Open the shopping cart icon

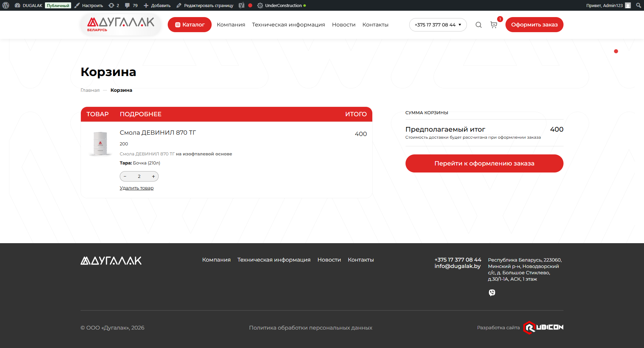[494, 25]
